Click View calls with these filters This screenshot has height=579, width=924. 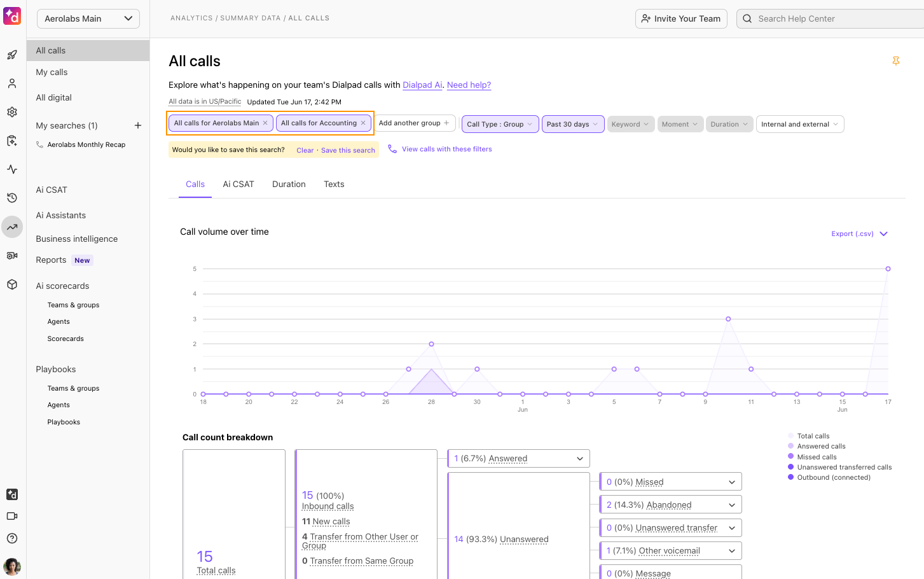(x=447, y=150)
